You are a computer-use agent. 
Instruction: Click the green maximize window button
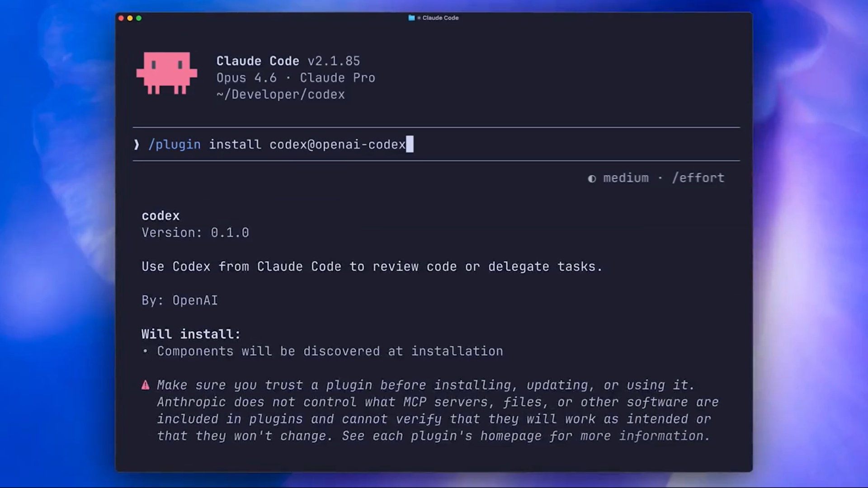[139, 18]
